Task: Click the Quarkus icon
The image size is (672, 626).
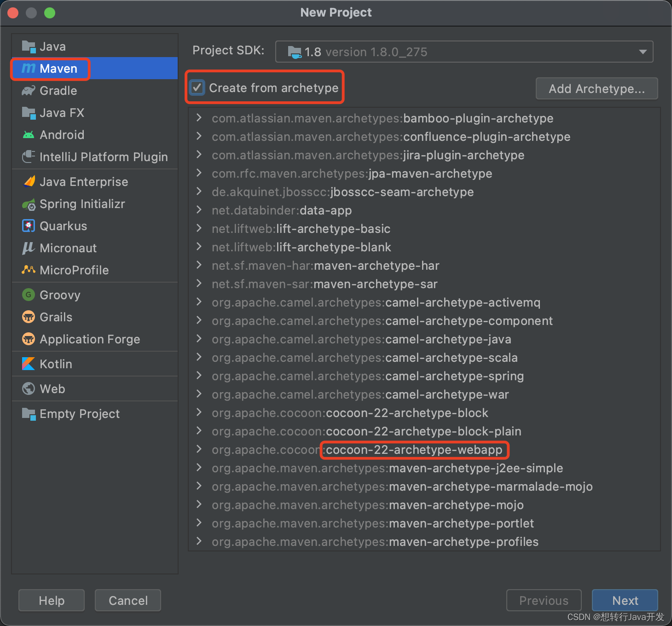Action: (29, 226)
